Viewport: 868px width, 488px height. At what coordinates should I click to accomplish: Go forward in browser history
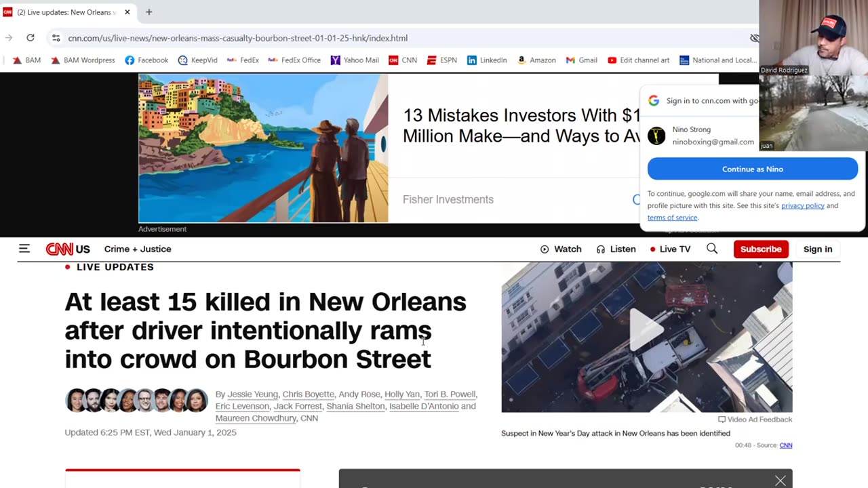[9, 38]
